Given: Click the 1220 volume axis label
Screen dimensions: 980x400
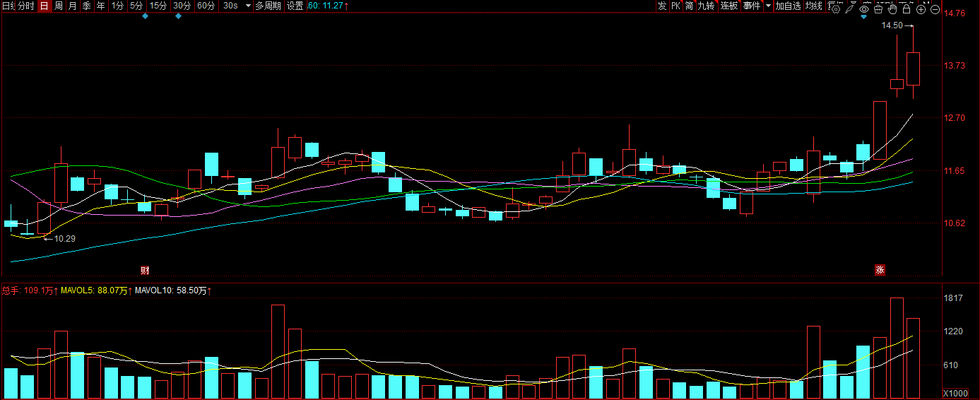Looking at the screenshot, I should (x=954, y=331).
